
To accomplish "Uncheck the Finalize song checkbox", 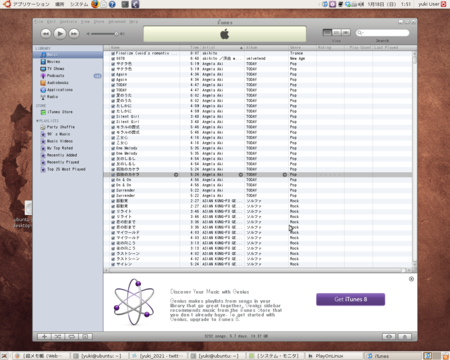I will coord(113,53).
